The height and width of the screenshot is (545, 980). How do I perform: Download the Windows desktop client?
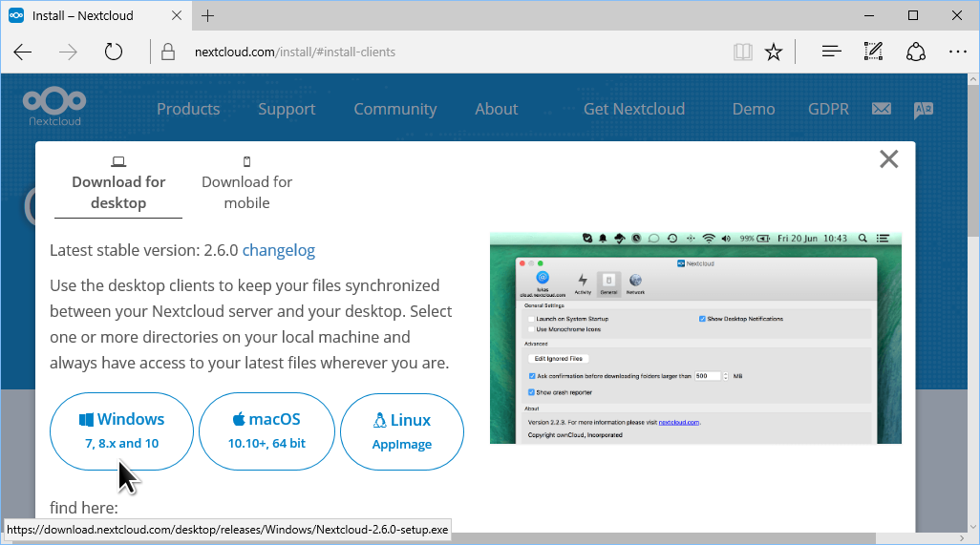point(121,430)
